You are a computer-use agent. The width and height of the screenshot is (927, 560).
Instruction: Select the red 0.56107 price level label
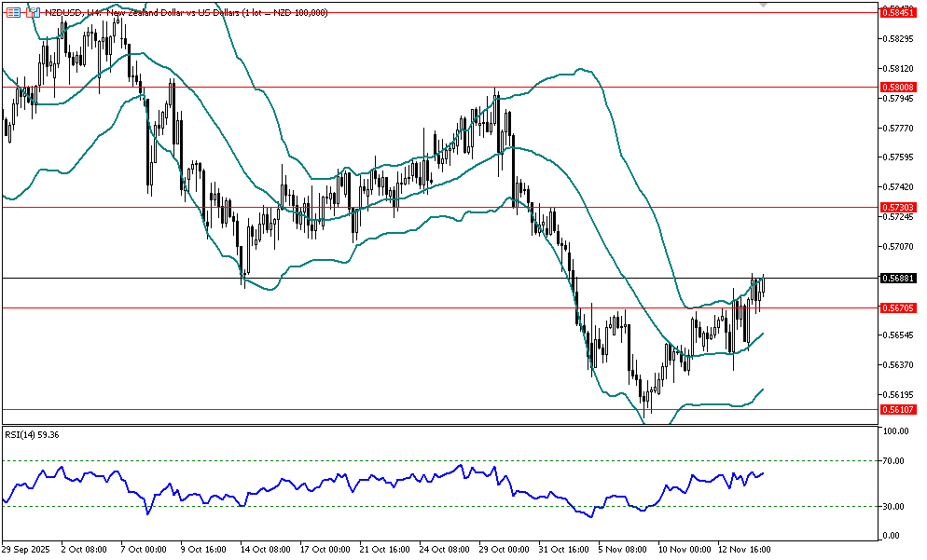[897, 409]
